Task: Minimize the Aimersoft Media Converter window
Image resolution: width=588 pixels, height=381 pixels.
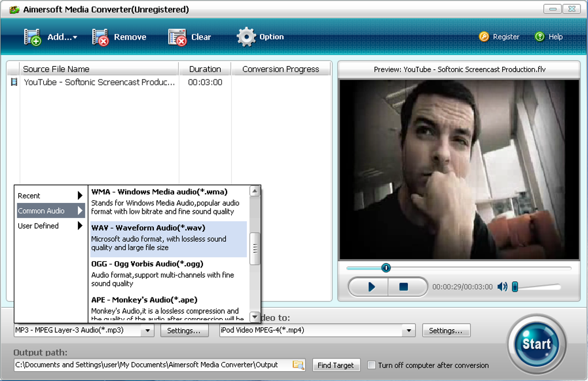Action: click(x=552, y=9)
